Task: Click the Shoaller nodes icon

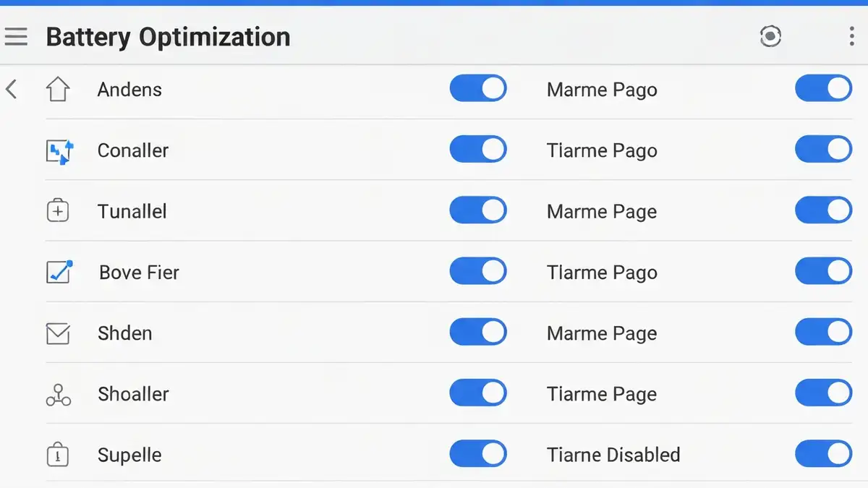Action: tap(59, 394)
